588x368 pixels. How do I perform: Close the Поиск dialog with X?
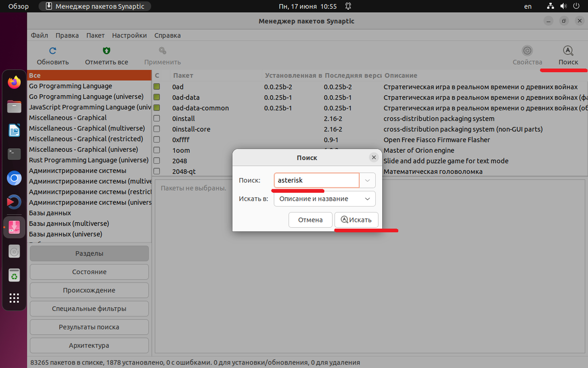[x=373, y=158]
